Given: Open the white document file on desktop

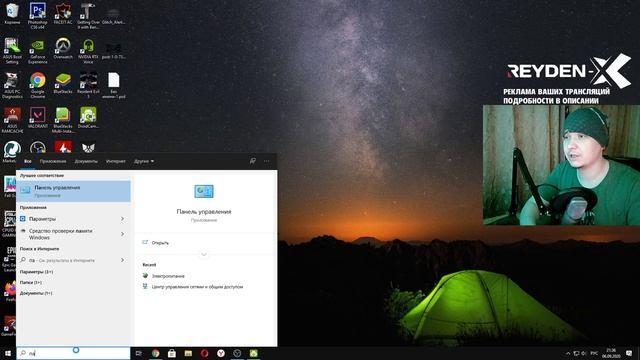Looking at the screenshot, I should pos(113,85).
